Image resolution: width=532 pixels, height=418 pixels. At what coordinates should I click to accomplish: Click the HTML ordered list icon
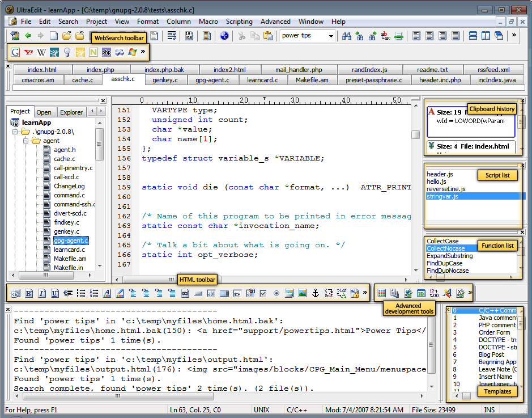coord(94,293)
